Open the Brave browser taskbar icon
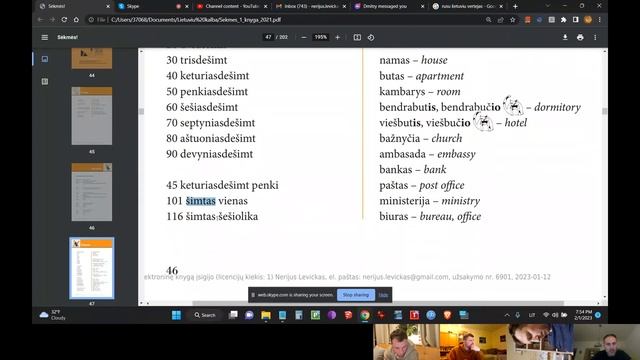640x360 pixels. tap(447, 315)
